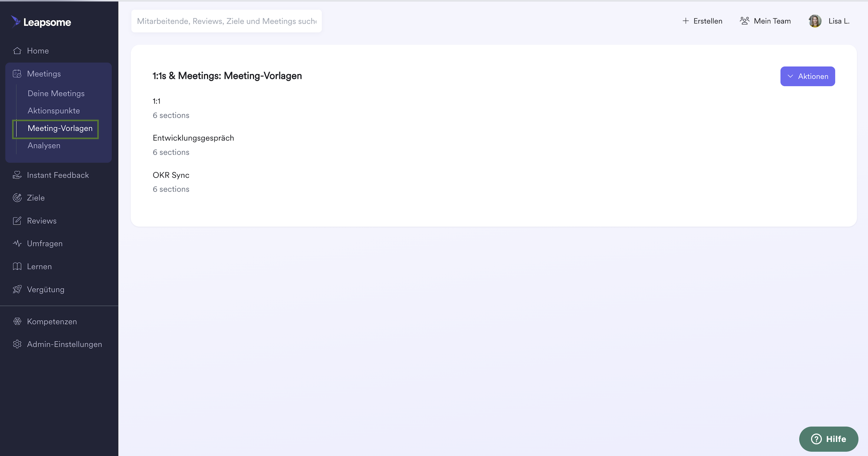The image size is (868, 456).
Task: Open the Hilfe help button
Action: click(828, 439)
